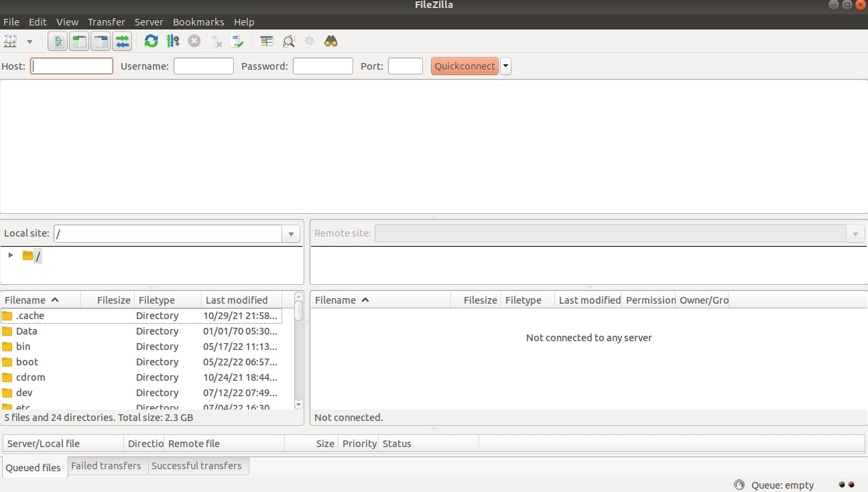Open the Remote site path dropdown

click(855, 234)
